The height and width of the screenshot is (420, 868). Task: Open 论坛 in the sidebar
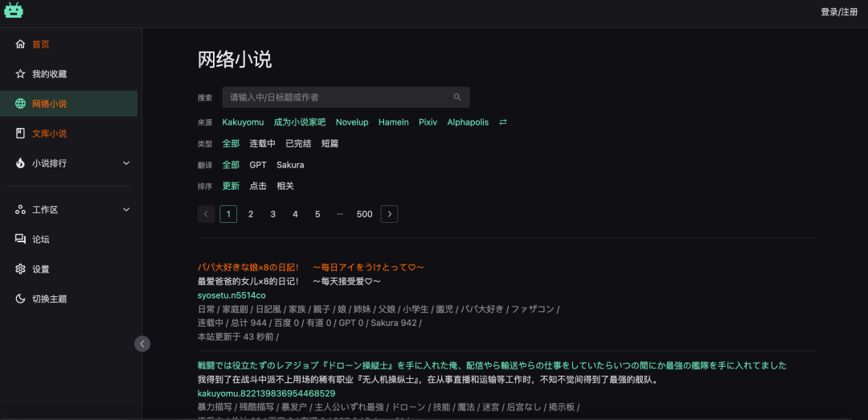click(40, 240)
